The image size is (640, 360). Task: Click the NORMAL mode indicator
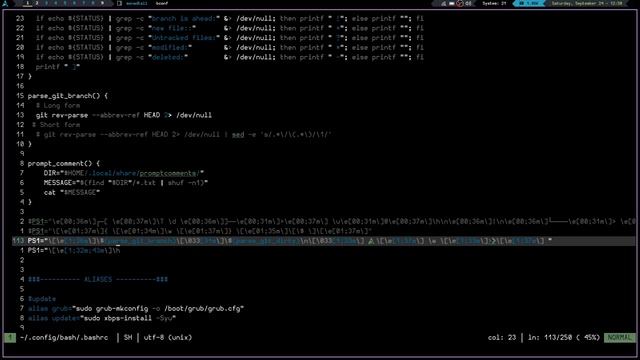(620, 338)
